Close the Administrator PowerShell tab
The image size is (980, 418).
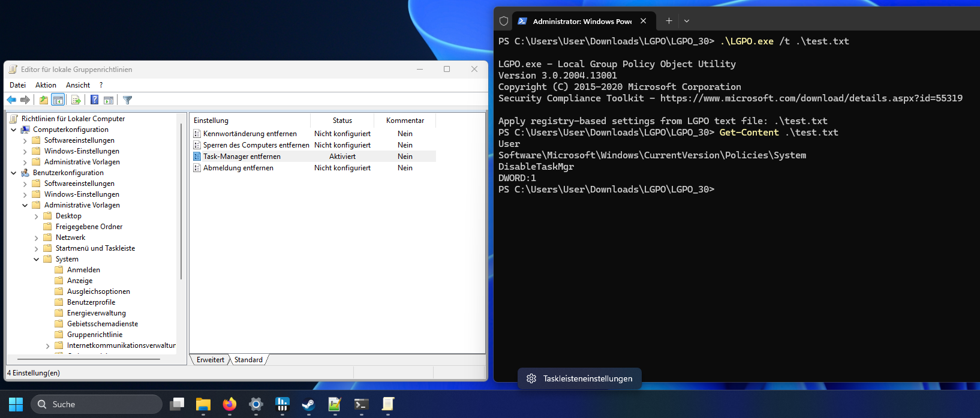click(x=644, y=21)
